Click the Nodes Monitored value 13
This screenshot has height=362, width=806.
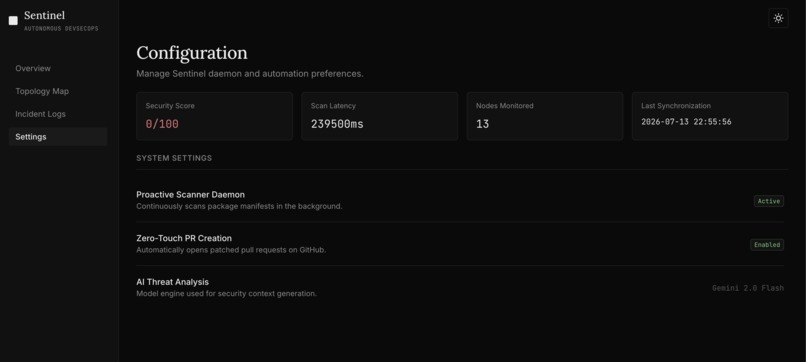(482, 124)
